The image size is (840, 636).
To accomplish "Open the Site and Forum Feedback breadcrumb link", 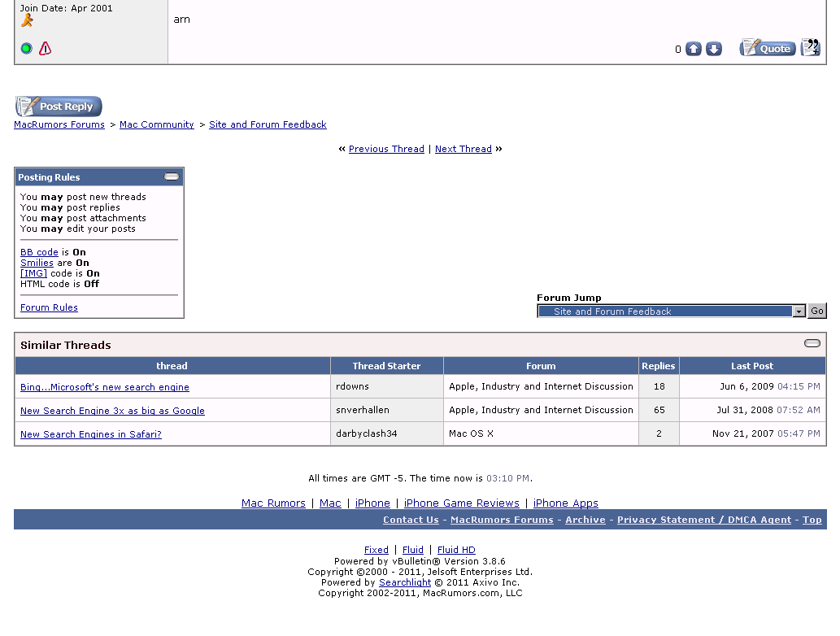I will (268, 124).
